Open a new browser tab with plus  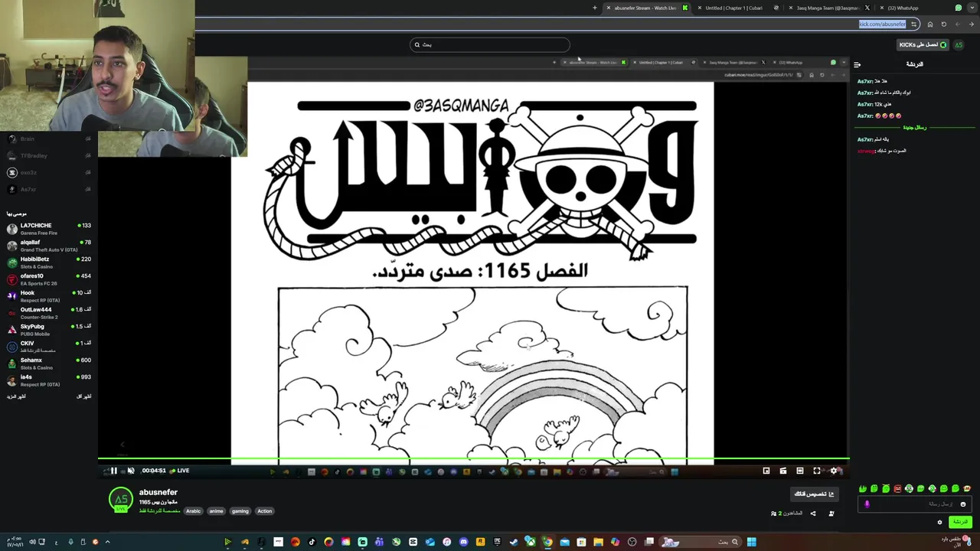594,8
